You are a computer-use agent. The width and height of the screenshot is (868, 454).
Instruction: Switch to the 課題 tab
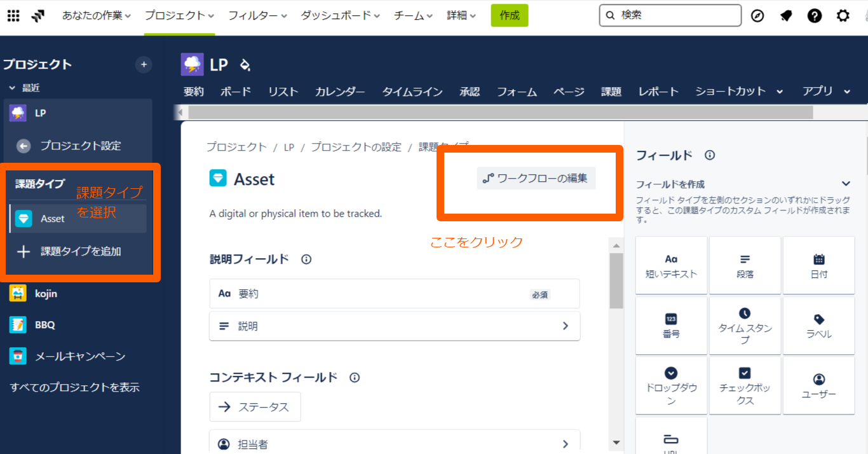coord(611,92)
